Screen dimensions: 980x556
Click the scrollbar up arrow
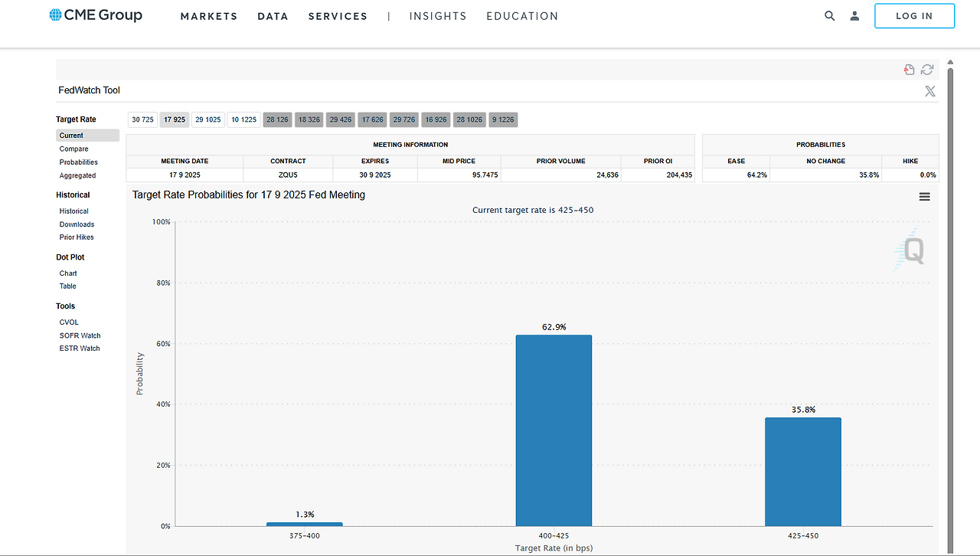tap(951, 62)
